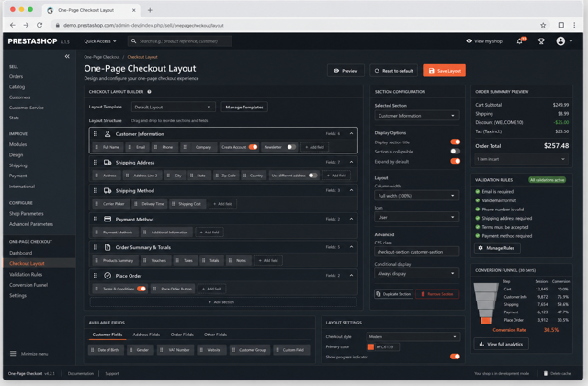The height and width of the screenshot is (386, 588).
Task: Grab drag handle of Payment Method section
Action: [96, 219]
